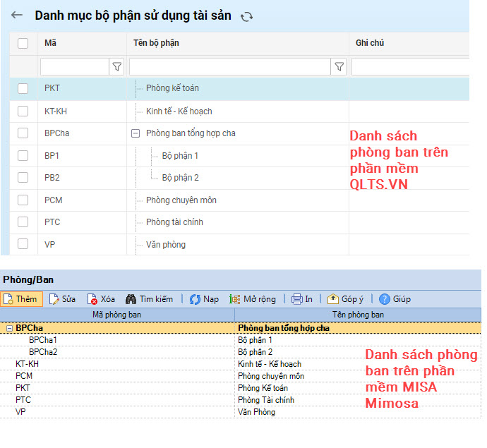Tick the select-all checkbox in header
This screenshot has height=448, width=487.
click(x=23, y=43)
